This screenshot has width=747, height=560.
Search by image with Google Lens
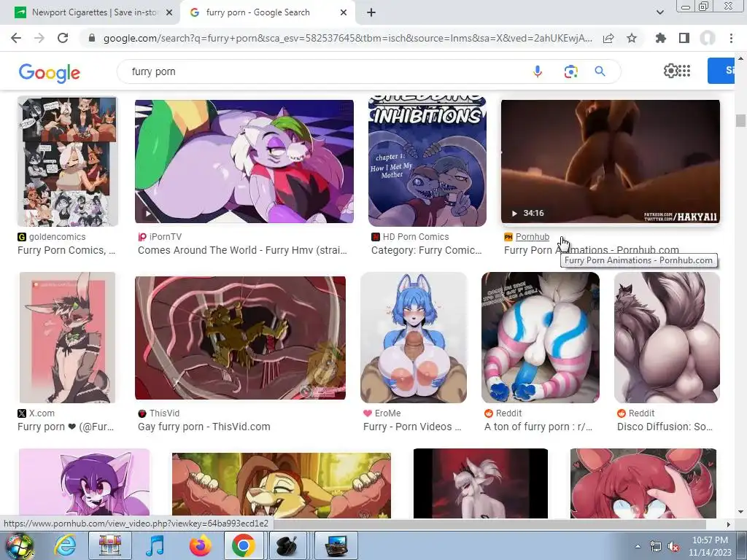570,71
